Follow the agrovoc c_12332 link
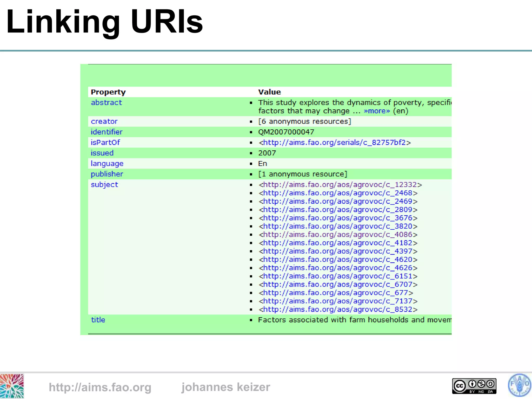This screenshot has width=532, height=399. [340, 185]
